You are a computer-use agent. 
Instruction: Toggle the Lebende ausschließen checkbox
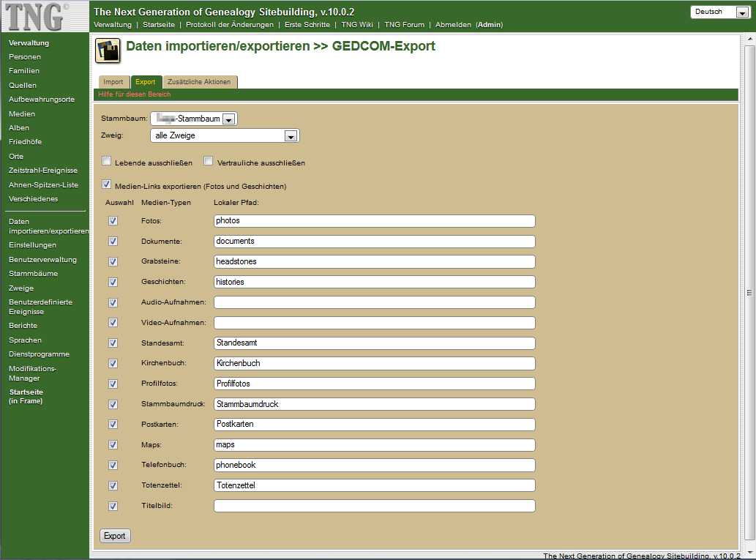click(107, 162)
